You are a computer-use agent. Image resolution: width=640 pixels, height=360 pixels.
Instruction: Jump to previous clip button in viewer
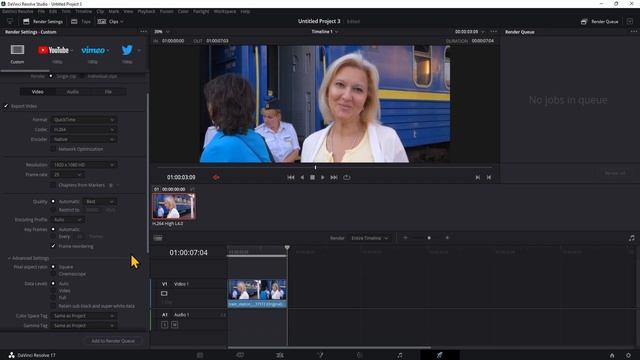[489, 178]
